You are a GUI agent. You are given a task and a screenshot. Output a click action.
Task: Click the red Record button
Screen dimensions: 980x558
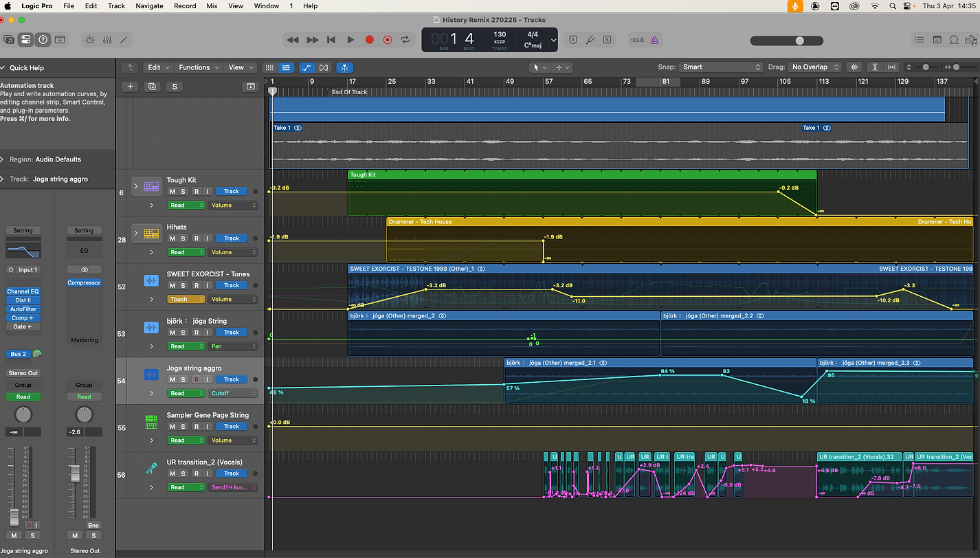point(369,40)
